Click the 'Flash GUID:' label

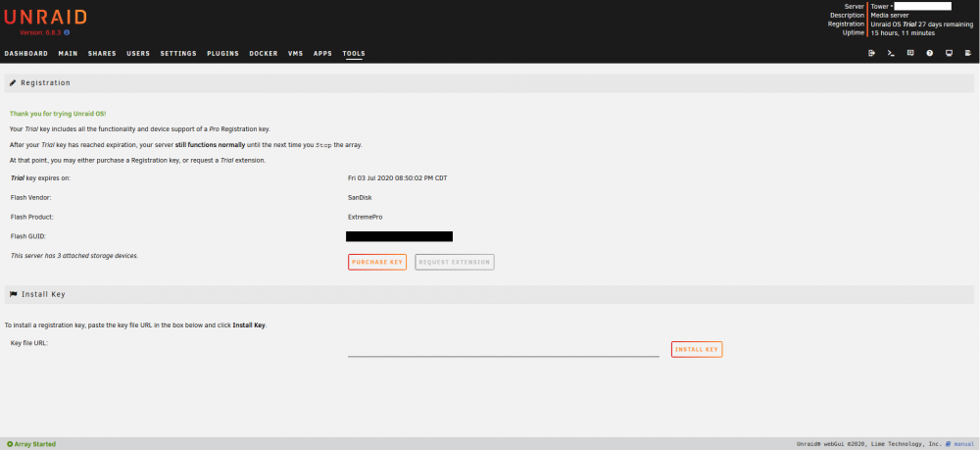(28, 236)
